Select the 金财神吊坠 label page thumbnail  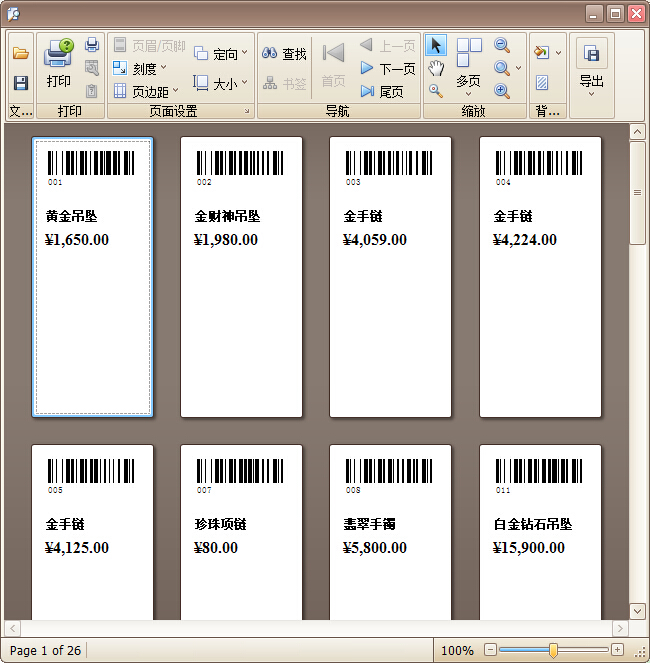[241, 277]
